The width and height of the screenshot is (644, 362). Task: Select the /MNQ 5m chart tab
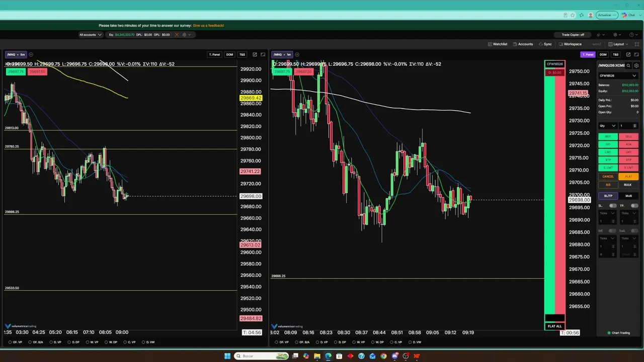click(16, 54)
